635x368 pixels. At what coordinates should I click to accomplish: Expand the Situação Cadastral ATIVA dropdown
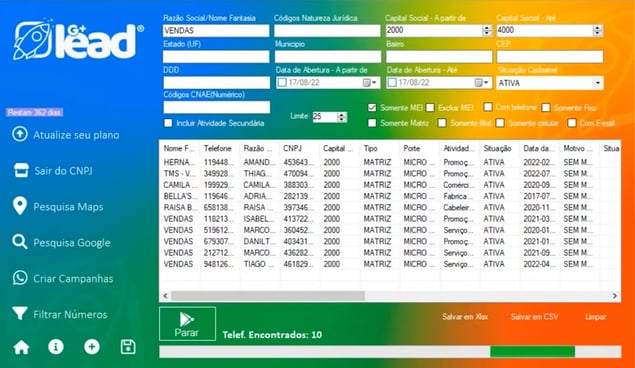598,83
